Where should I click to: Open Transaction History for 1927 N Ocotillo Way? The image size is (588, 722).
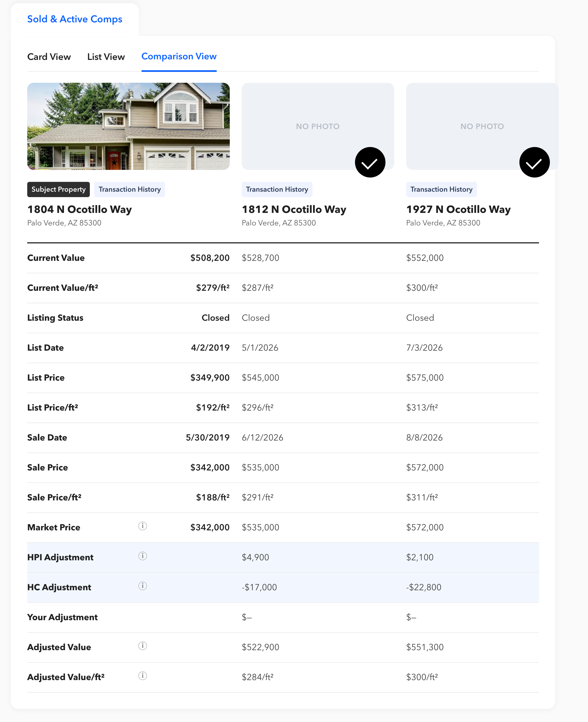click(441, 189)
